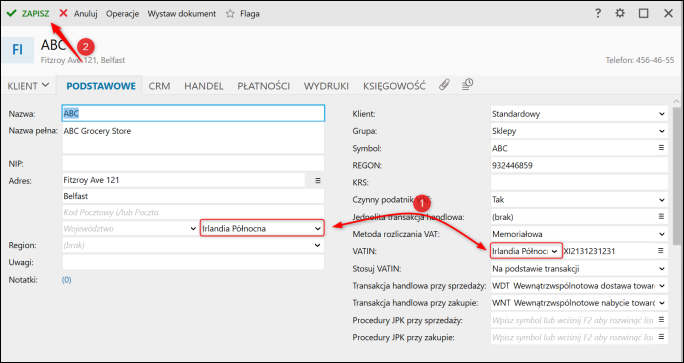Expand the Metoda rozliczania VAT dropdown
This screenshot has height=363, width=684.
click(x=579, y=233)
